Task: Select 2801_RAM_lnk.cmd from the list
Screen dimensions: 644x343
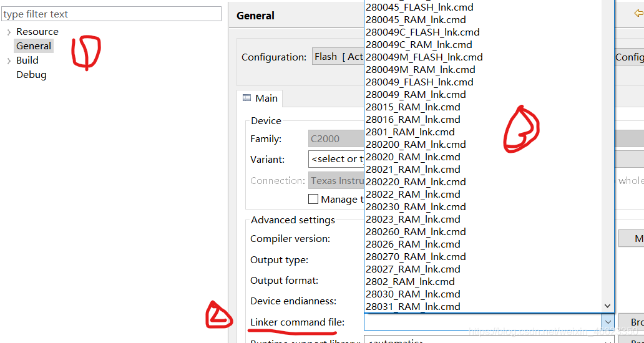Action: pyautogui.click(x=410, y=132)
